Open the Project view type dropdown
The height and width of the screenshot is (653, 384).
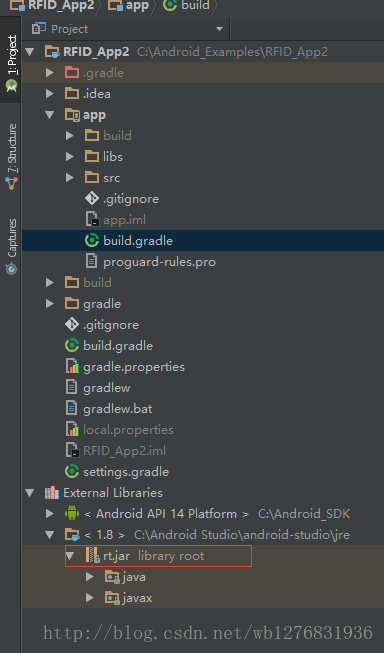point(219,29)
